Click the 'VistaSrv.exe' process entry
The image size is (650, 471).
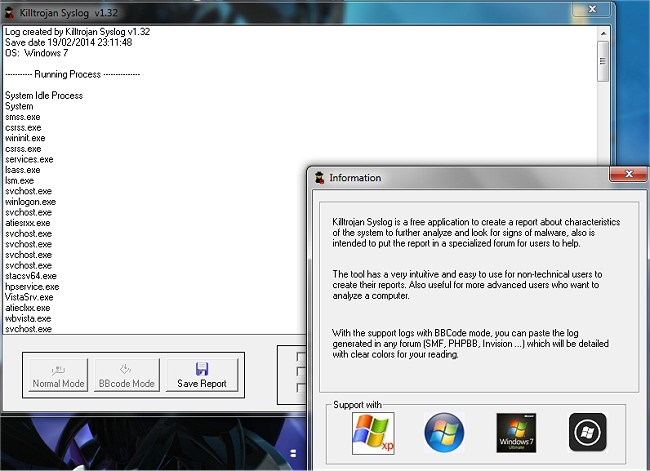tap(29, 297)
